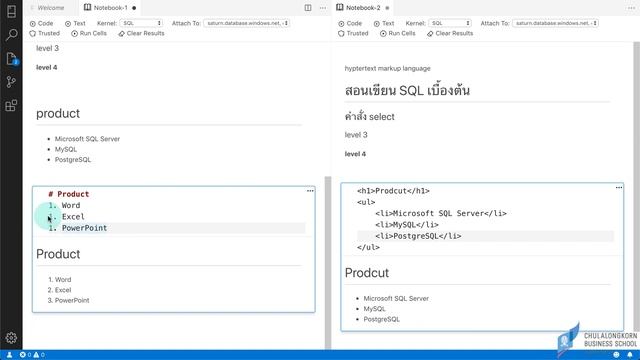Run Cells in Notebook-1
640x360 pixels.
[89, 33]
